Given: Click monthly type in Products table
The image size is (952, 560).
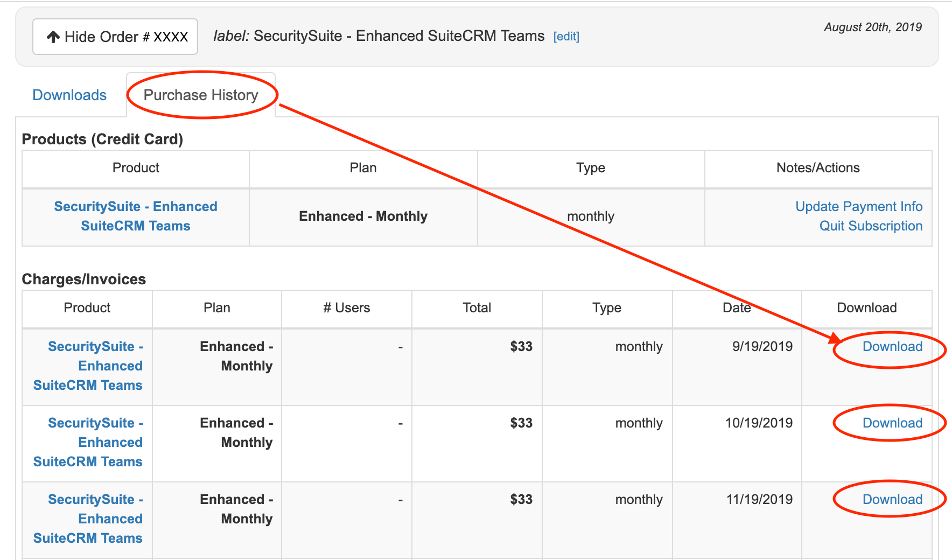Looking at the screenshot, I should pos(591,216).
